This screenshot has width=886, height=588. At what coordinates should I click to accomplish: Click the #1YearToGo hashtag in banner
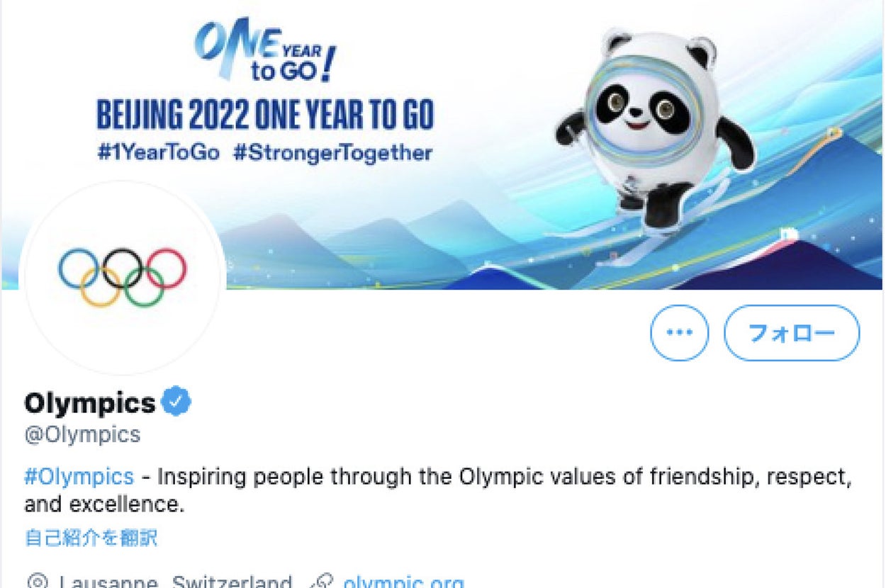[158, 152]
